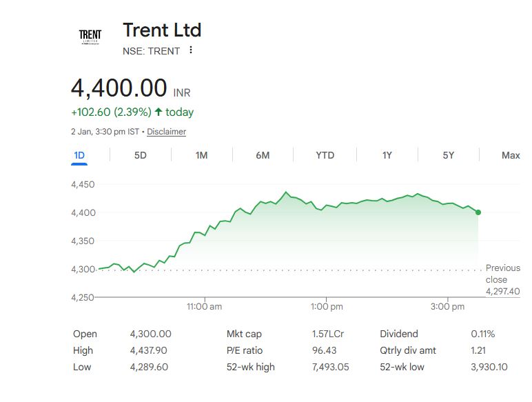Click the Trent Ltd title
This screenshot has height=402, width=532.
(162, 30)
